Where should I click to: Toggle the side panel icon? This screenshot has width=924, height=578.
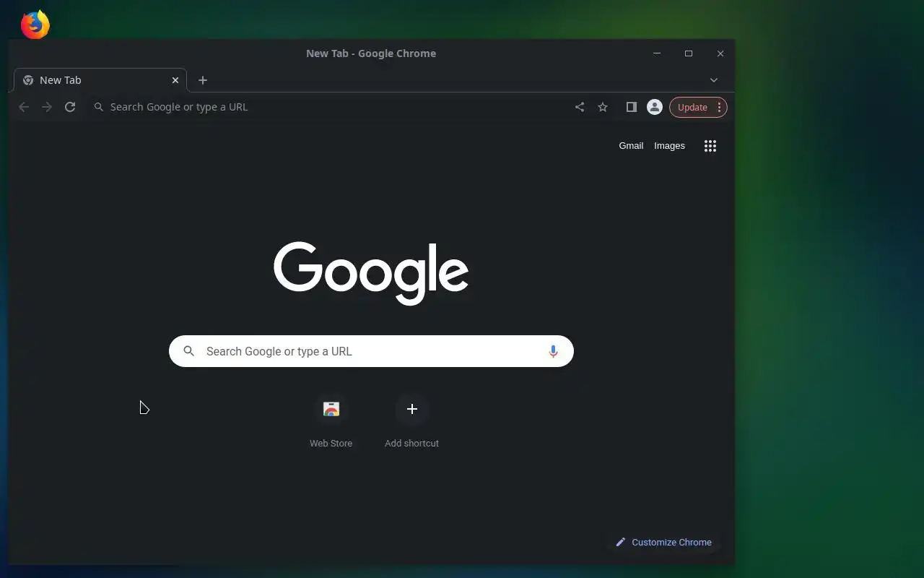[x=632, y=107]
